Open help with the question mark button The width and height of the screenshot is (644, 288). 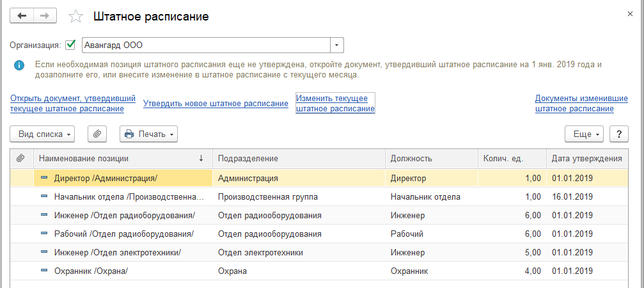618,134
